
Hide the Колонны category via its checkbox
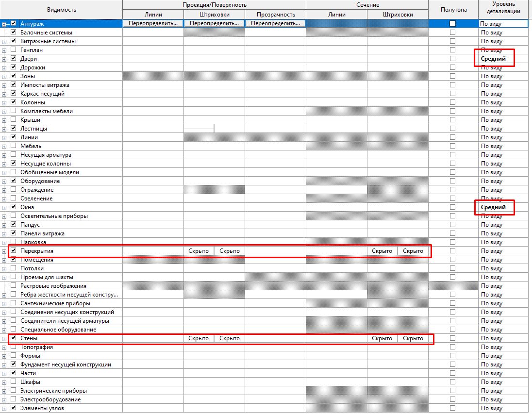click(x=14, y=102)
